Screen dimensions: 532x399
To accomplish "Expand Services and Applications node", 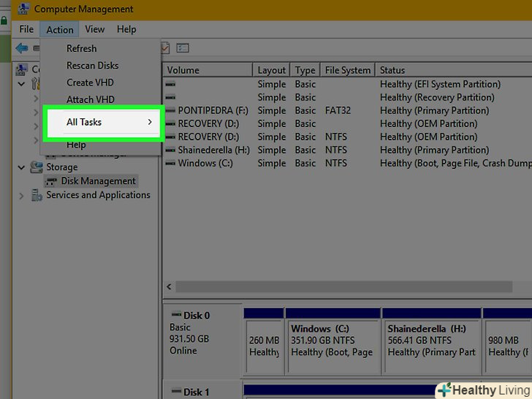I will (21, 196).
